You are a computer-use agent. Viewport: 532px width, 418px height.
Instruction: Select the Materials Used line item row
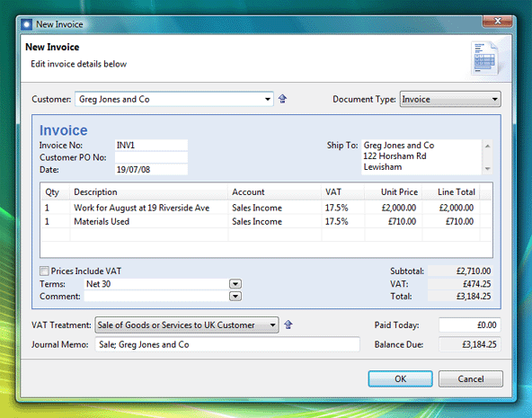coord(266,221)
